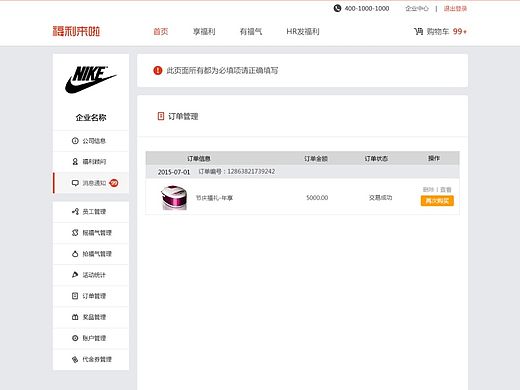Click the 操作 column header

pyautogui.click(x=434, y=158)
